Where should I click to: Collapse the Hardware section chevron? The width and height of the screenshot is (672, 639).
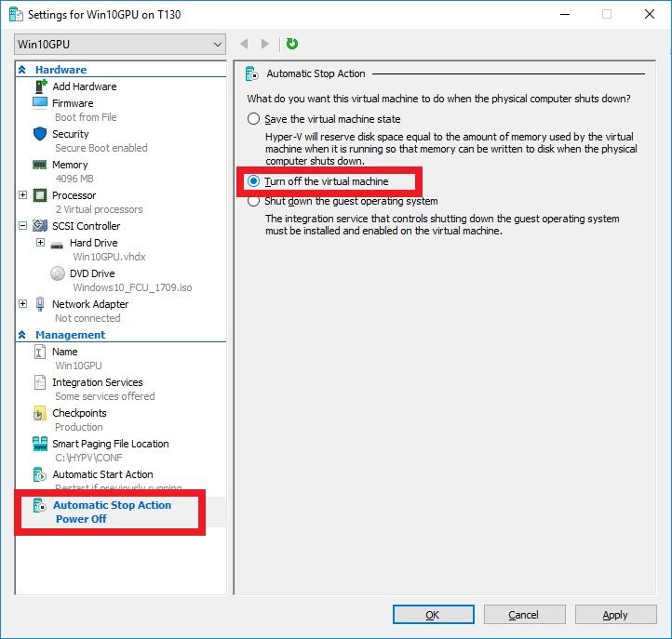tap(22, 70)
